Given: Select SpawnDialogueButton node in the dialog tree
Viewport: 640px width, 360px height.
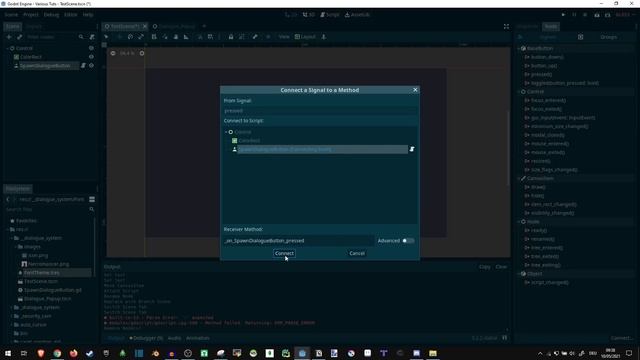Looking at the screenshot, I should [322, 149].
